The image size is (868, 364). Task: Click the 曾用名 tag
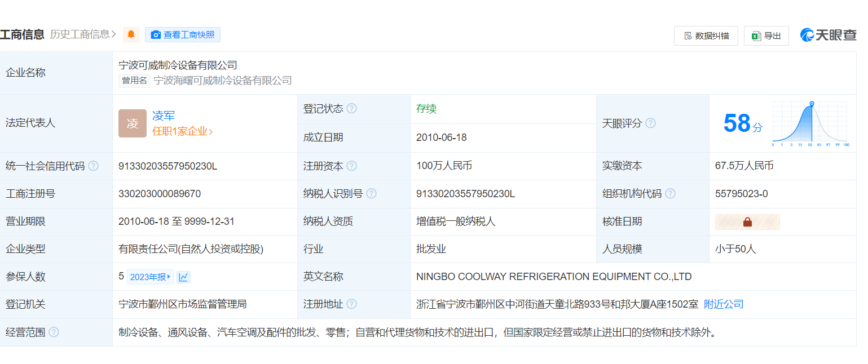pyautogui.click(x=134, y=81)
